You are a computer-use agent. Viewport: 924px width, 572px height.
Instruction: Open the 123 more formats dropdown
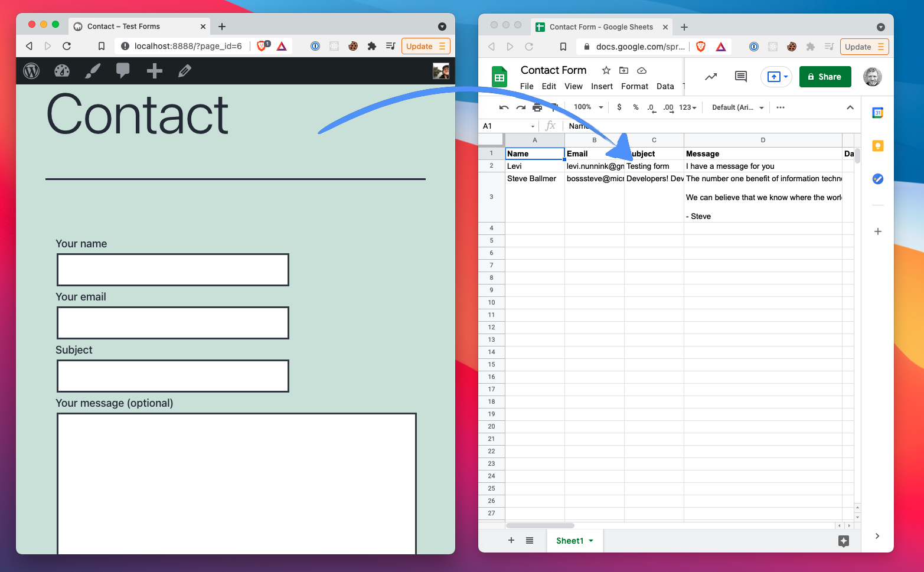coord(687,107)
